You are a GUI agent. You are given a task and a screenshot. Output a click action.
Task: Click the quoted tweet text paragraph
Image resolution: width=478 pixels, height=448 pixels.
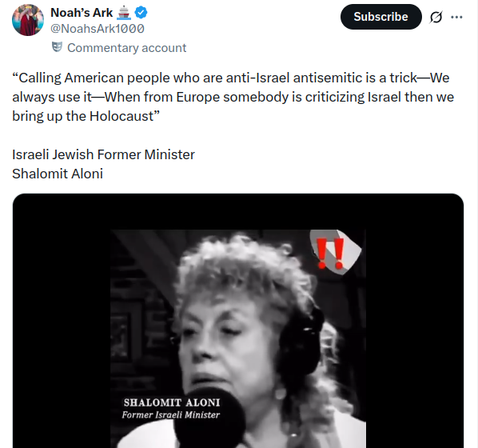(233, 97)
